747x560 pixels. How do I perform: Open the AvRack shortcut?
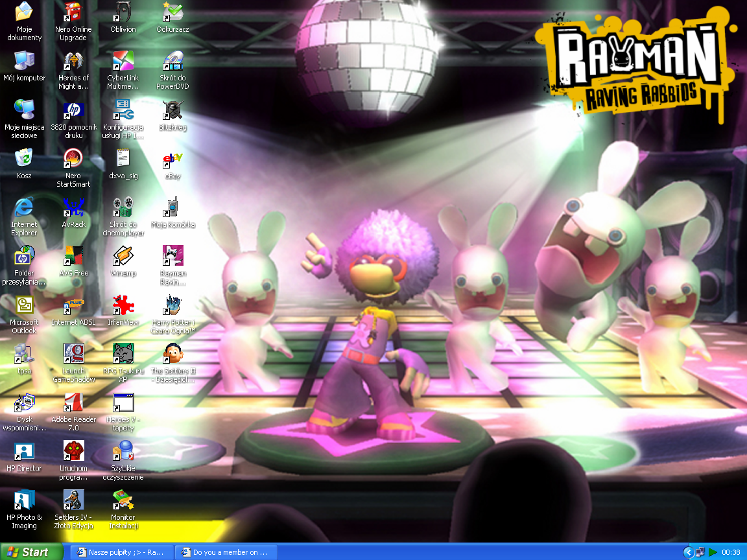73,207
